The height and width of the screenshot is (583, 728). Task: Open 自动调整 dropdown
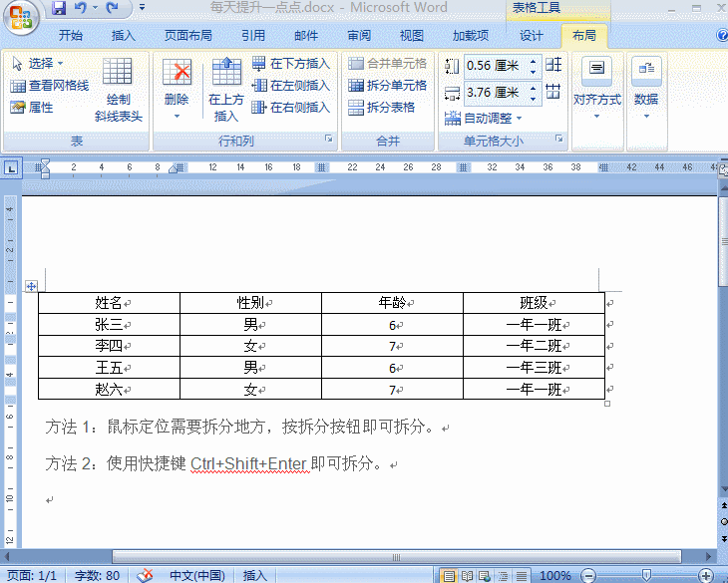(483, 119)
